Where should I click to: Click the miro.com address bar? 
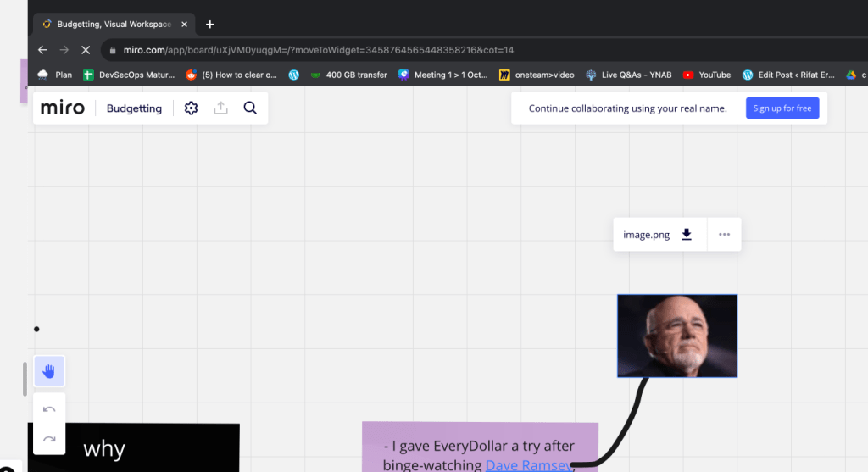point(319,50)
